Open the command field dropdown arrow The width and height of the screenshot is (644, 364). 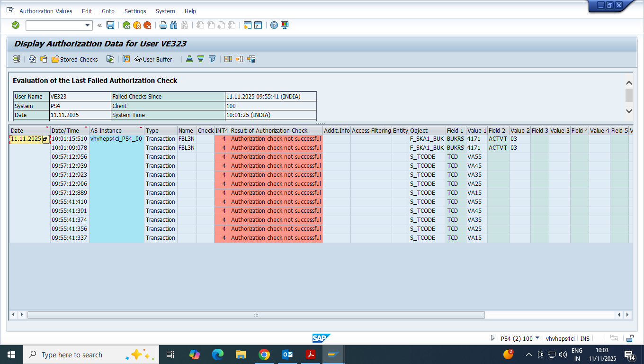tap(87, 26)
